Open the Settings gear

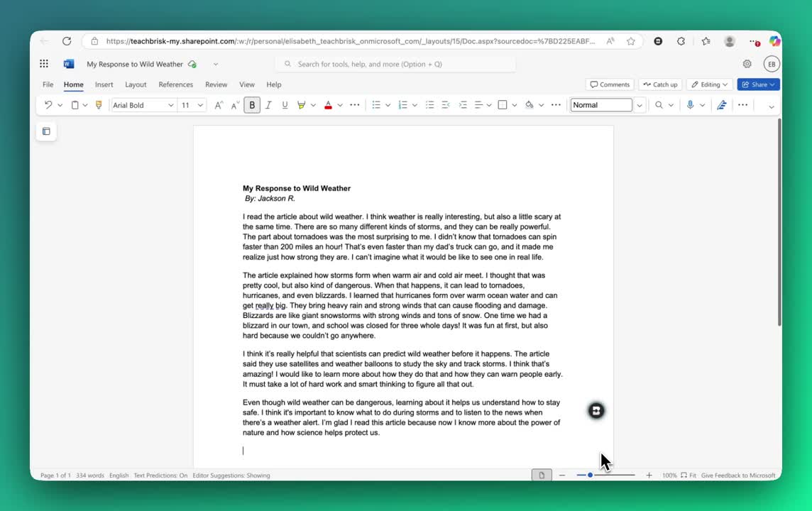click(x=747, y=64)
